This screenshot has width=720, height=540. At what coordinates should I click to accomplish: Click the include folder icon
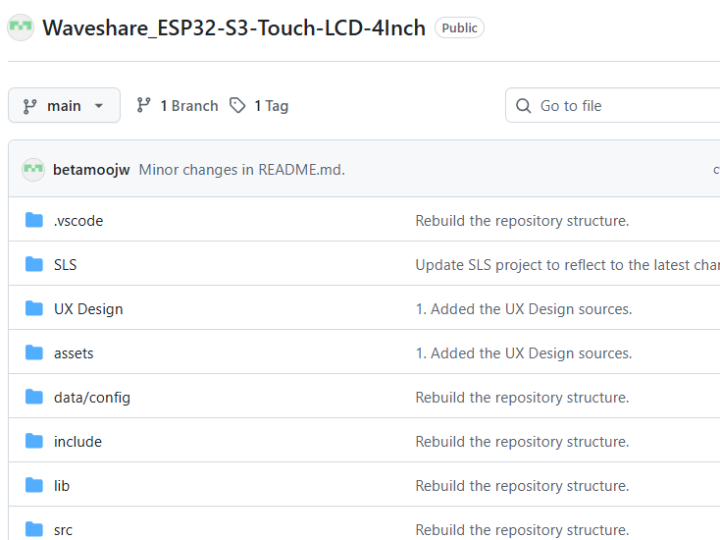pos(34,441)
